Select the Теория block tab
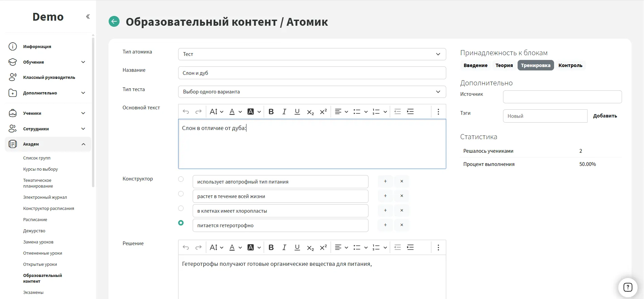644x299 pixels. click(504, 65)
